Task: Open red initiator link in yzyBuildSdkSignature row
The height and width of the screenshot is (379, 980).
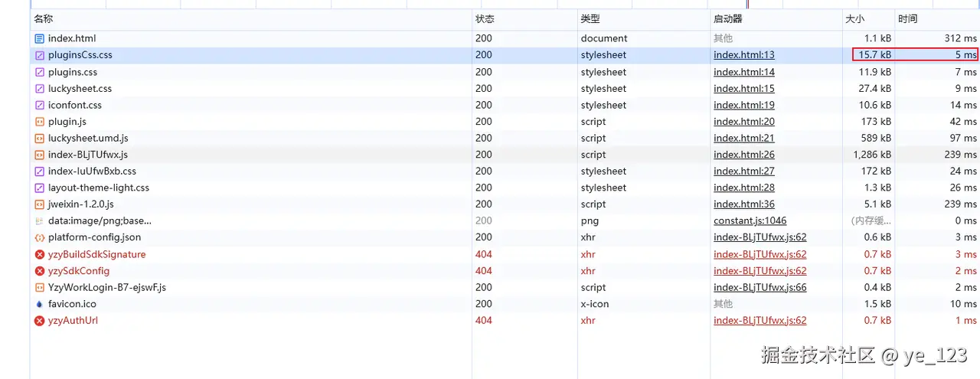Action: [760, 254]
